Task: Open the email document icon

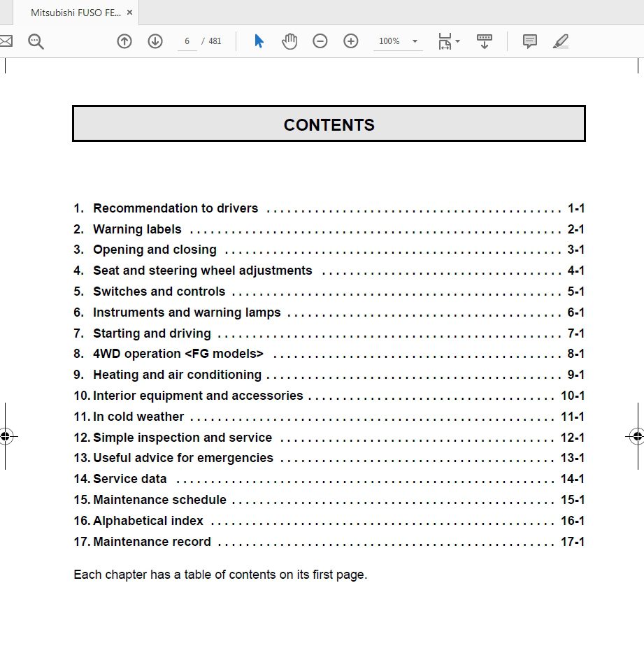Action: point(6,41)
